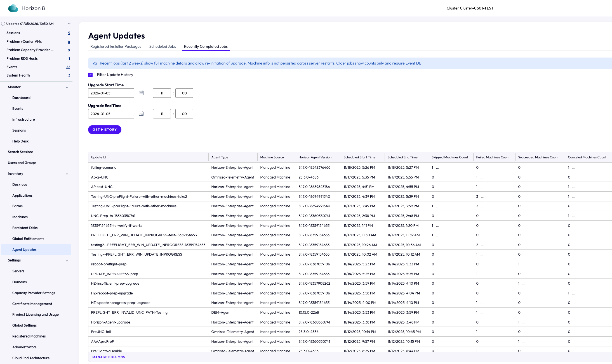This screenshot has width=612, height=364.
Task: Click the end time minutes field
Action: click(184, 114)
